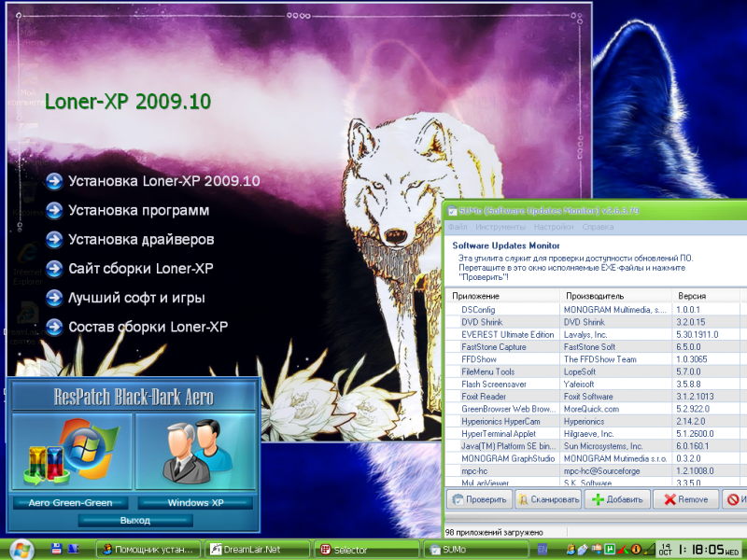Open the Настройки menu in SUMo
The image size is (747, 560).
pyautogui.click(x=554, y=227)
